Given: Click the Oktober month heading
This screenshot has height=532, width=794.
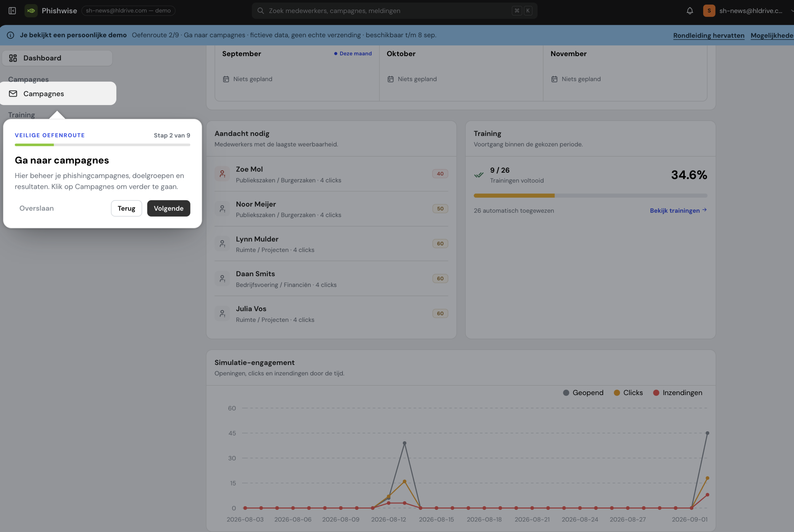Looking at the screenshot, I should (401, 54).
